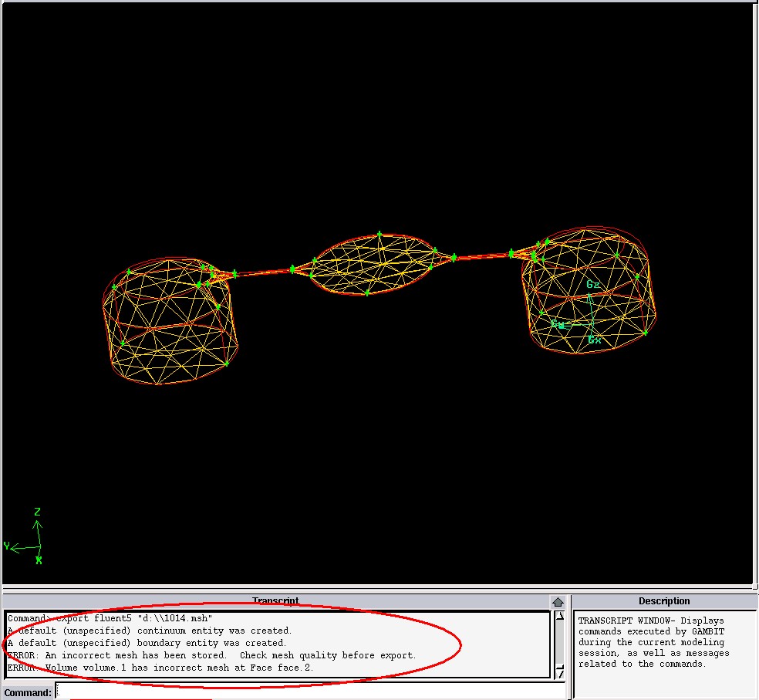Click the X label of the corner triad
This screenshot has width=759, height=700.
tap(39, 561)
